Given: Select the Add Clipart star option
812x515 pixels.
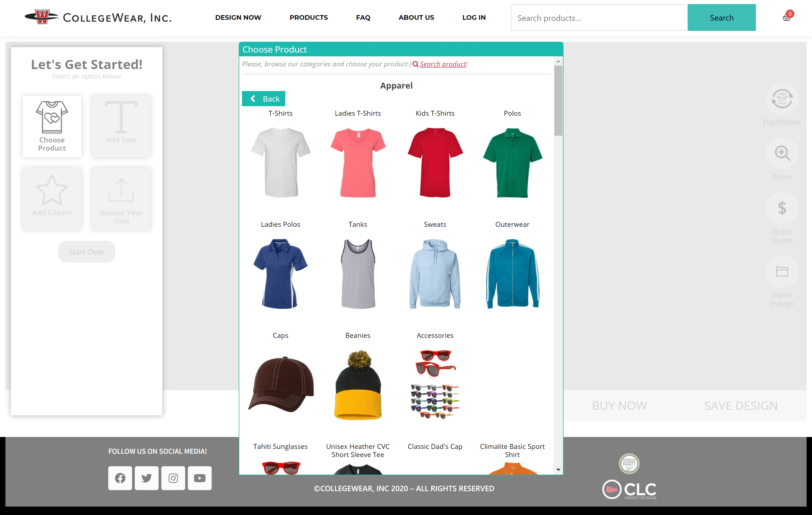Looking at the screenshot, I should click(52, 199).
